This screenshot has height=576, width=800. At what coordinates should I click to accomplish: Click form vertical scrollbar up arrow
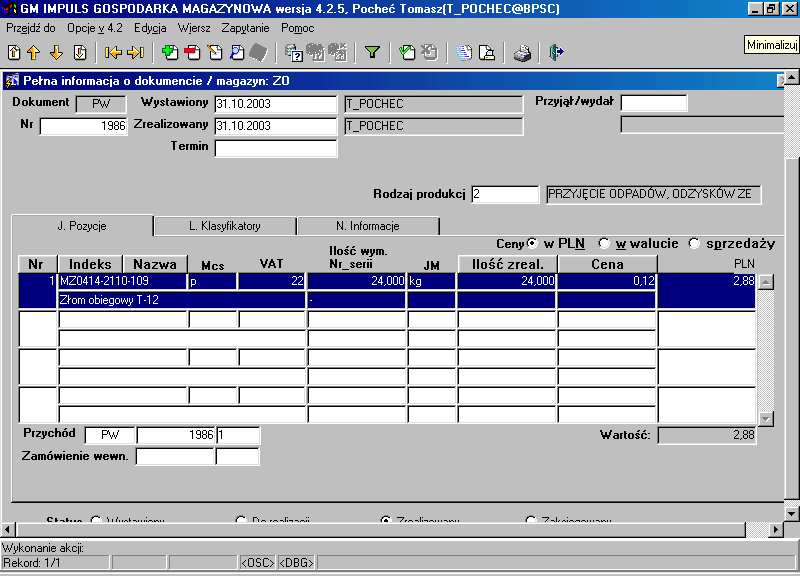click(x=791, y=78)
